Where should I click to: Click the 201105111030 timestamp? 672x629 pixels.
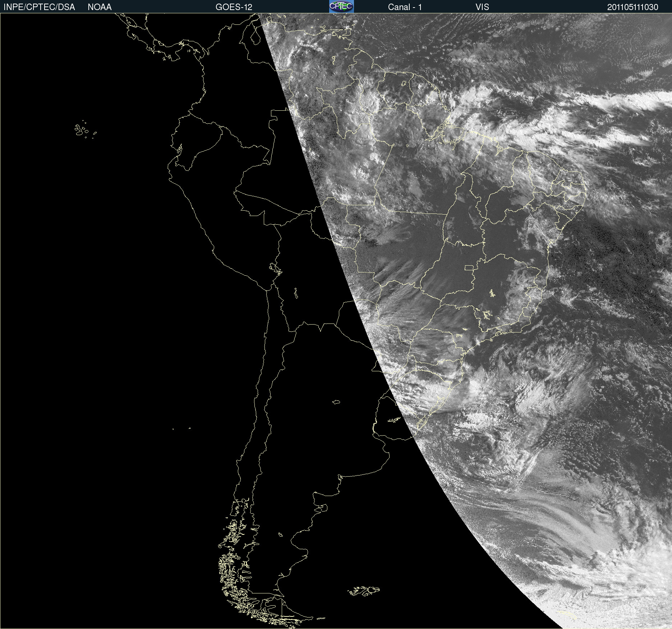pos(633,7)
